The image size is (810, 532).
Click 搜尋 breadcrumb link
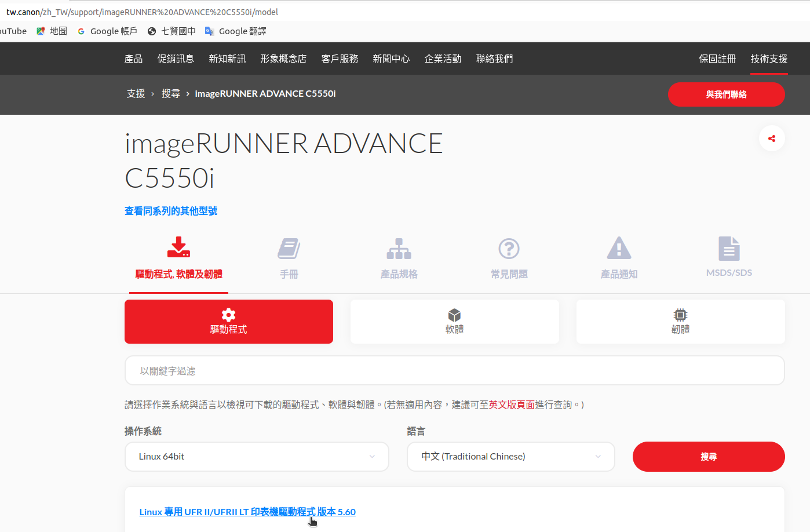point(171,93)
